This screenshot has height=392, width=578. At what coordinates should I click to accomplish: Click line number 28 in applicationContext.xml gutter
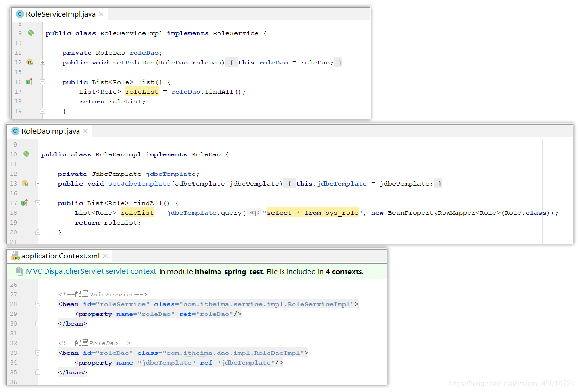pos(13,304)
